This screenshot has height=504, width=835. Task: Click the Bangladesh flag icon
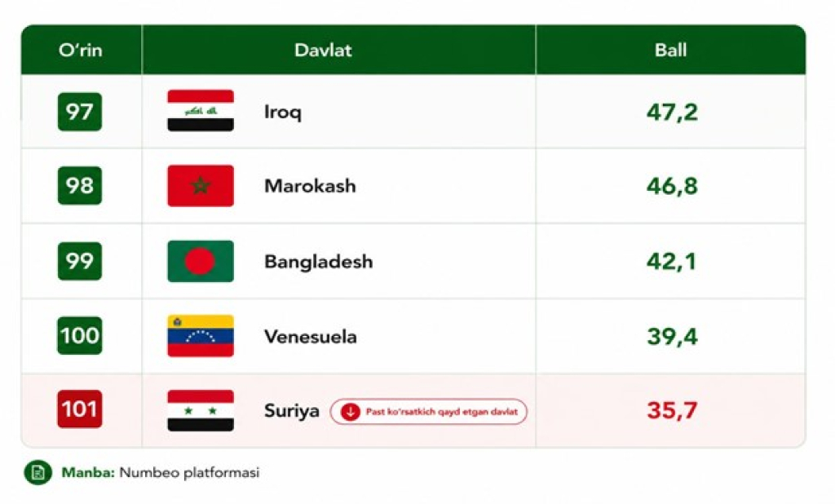[x=201, y=261]
